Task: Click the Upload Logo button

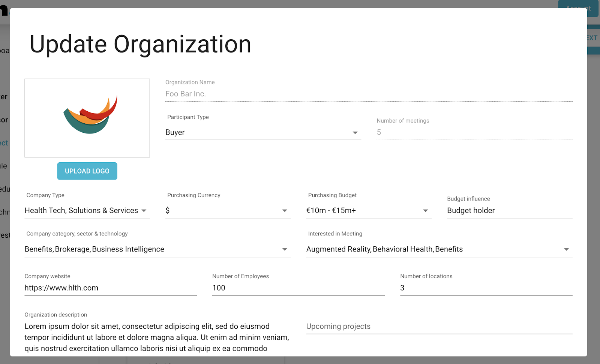Action: point(87,171)
